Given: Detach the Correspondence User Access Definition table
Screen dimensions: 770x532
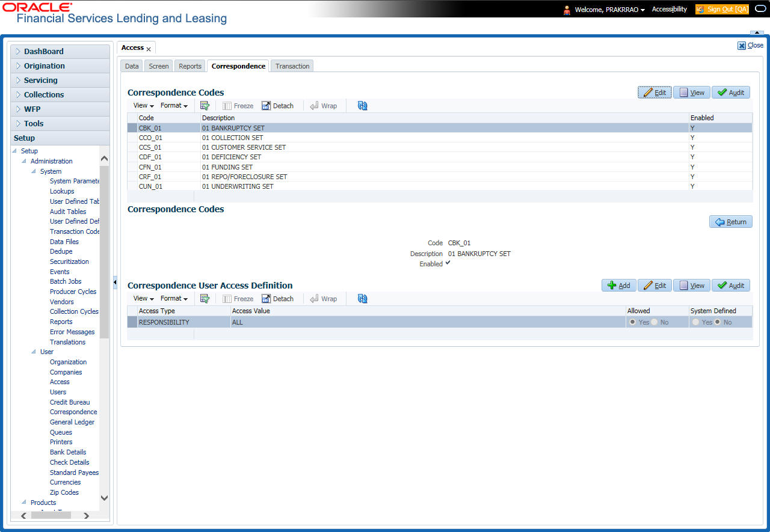Looking at the screenshot, I should pos(277,299).
